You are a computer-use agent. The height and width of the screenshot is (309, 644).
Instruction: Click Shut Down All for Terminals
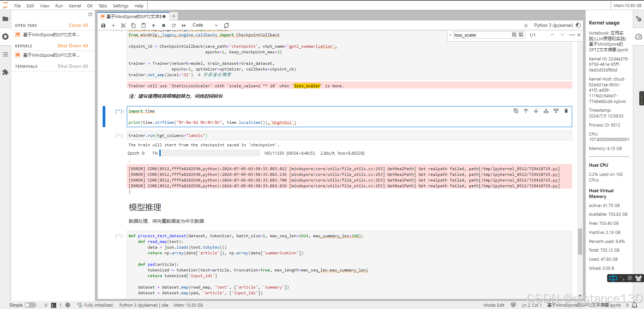click(73, 66)
